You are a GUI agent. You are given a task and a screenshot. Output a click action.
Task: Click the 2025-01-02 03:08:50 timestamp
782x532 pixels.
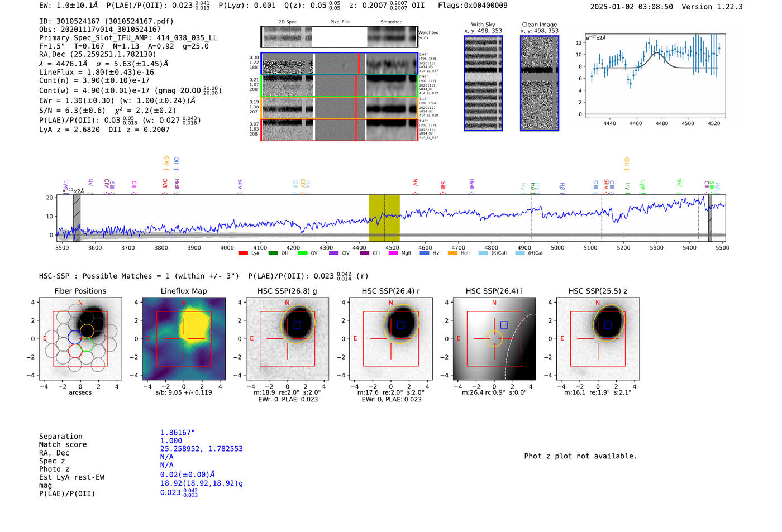coord(632,7)
